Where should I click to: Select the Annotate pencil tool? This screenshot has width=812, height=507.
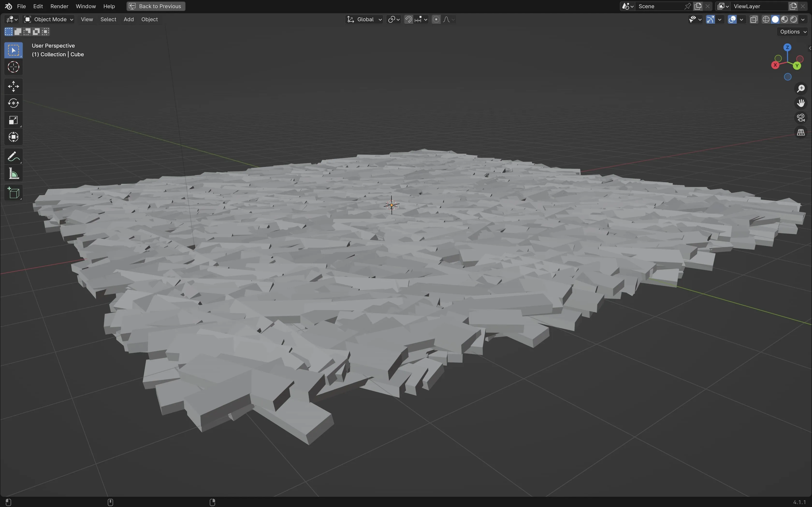coord(14,157)
